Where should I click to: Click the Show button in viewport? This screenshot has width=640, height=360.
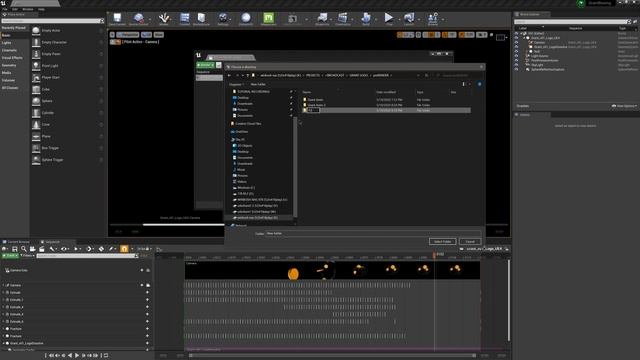pyautogui.click(x=158, y=35)
